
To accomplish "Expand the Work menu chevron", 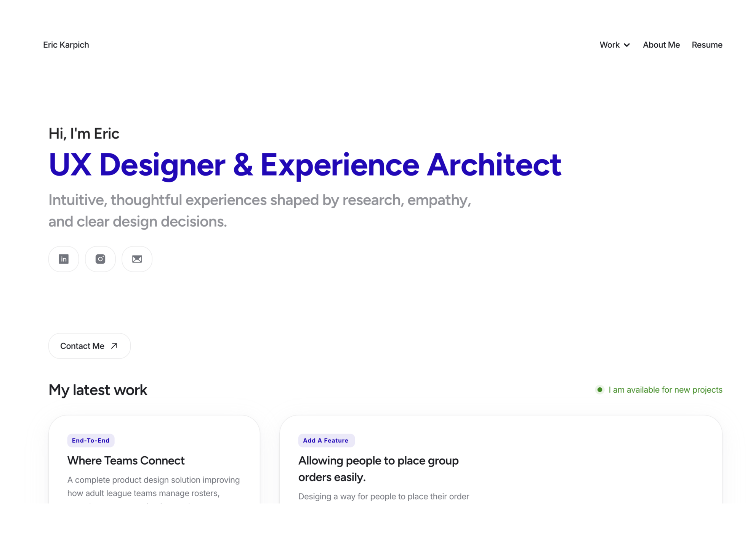I will [627, 45].
